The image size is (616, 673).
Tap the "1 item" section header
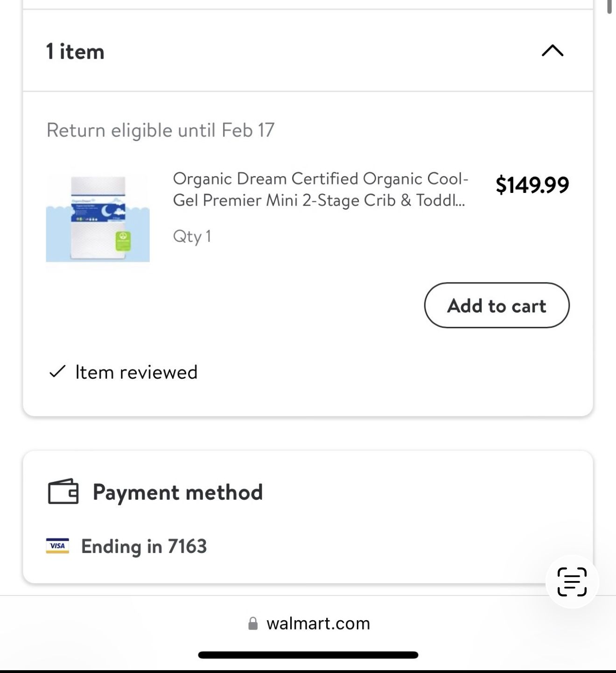tap(75, 51)
